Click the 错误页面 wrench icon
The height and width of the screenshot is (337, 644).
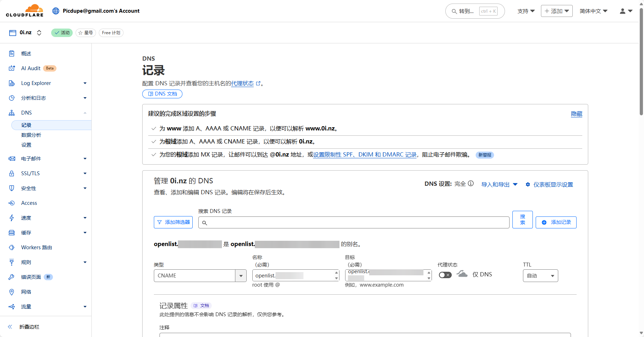click(x=12, y=277)
